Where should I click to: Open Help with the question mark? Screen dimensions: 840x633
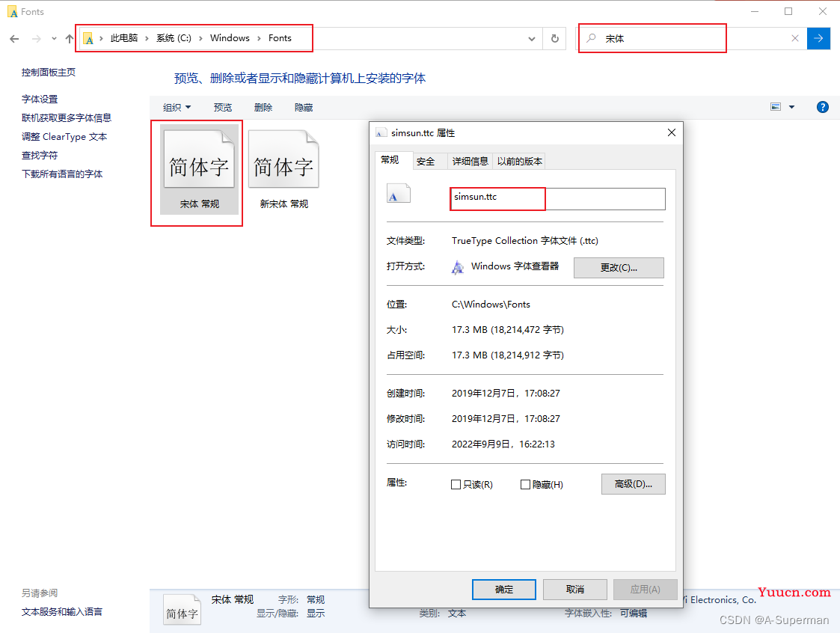(822, 107)
